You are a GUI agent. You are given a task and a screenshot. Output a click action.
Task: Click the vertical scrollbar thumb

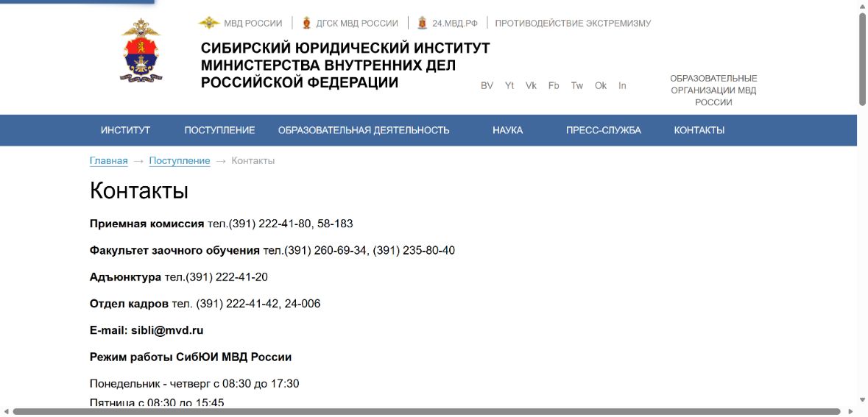[862, 58]
